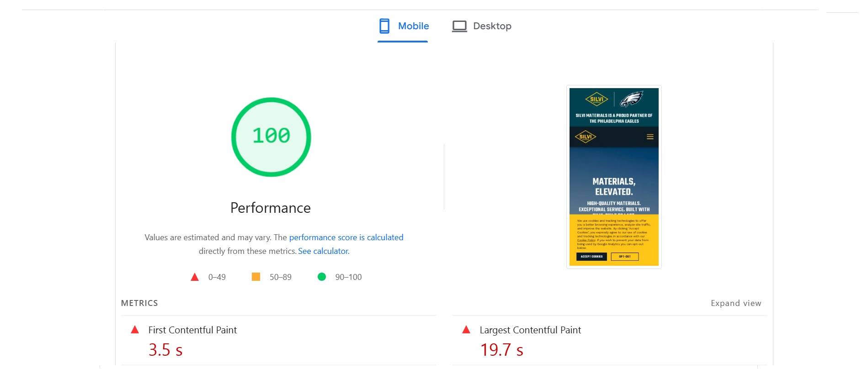
Task: Click Accept Cookies button in page preview
Action: (591, 257)
